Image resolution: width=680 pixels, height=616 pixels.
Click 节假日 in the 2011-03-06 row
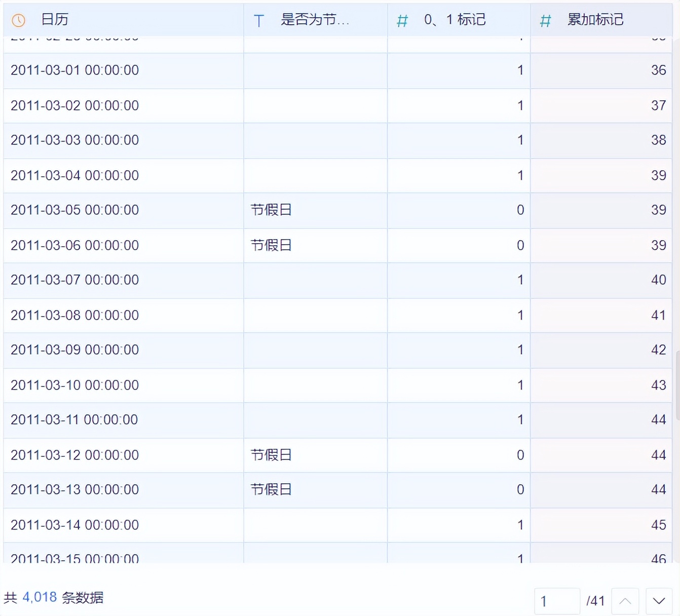(x=271, y=245)
